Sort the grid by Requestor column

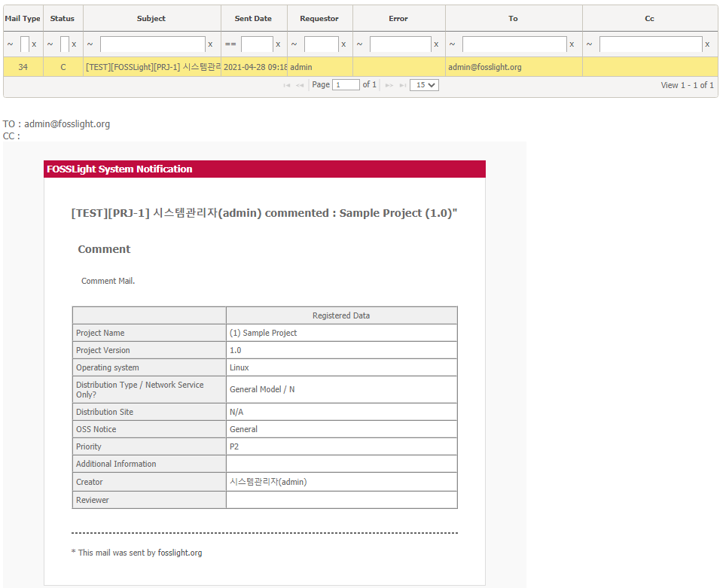point(319,19)
